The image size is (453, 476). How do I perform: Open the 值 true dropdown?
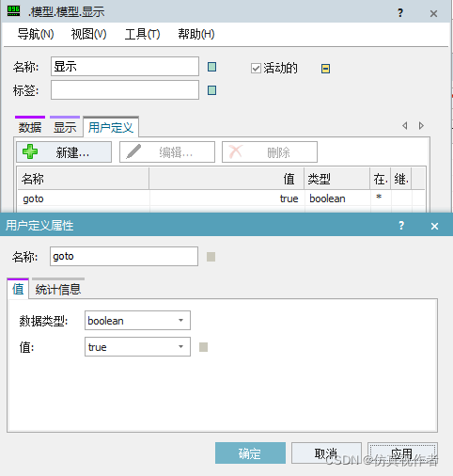(137, 347)
